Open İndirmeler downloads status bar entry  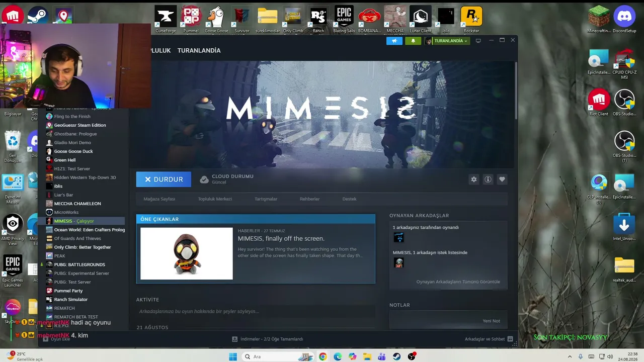click(267, 339)
